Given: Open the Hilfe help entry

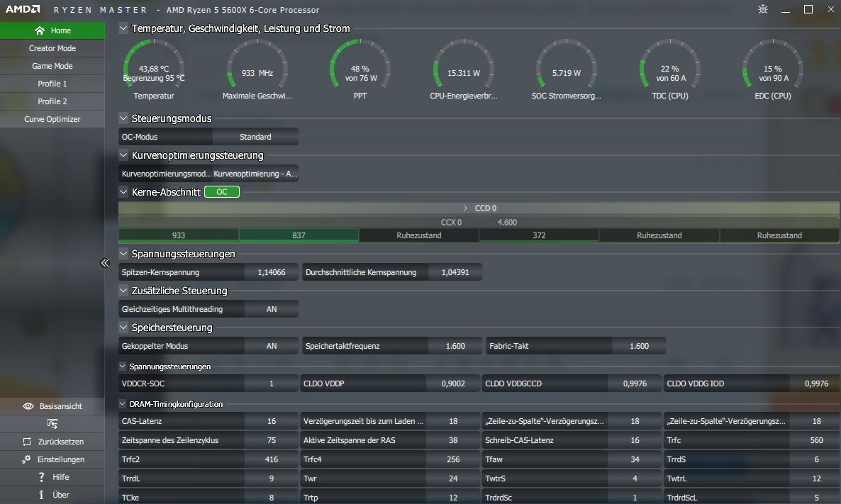Looking at the screenshot, I should point(52,476).
